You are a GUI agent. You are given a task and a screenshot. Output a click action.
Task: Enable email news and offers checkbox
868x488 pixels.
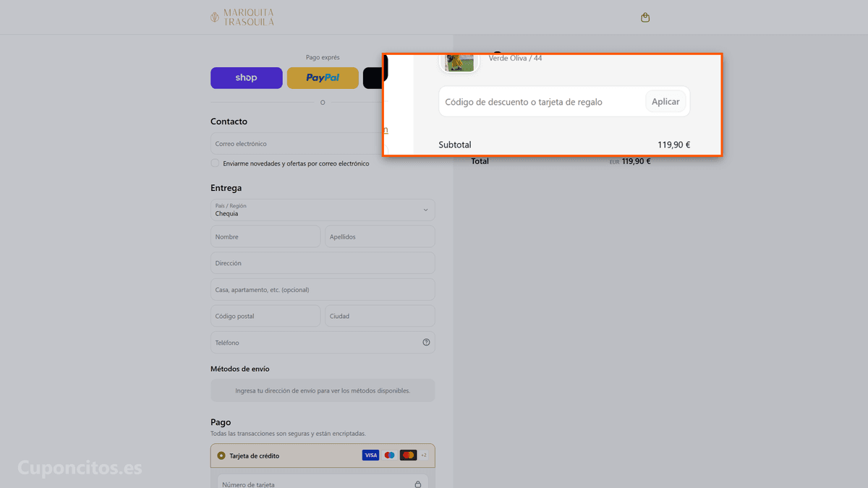pos(215,163)
